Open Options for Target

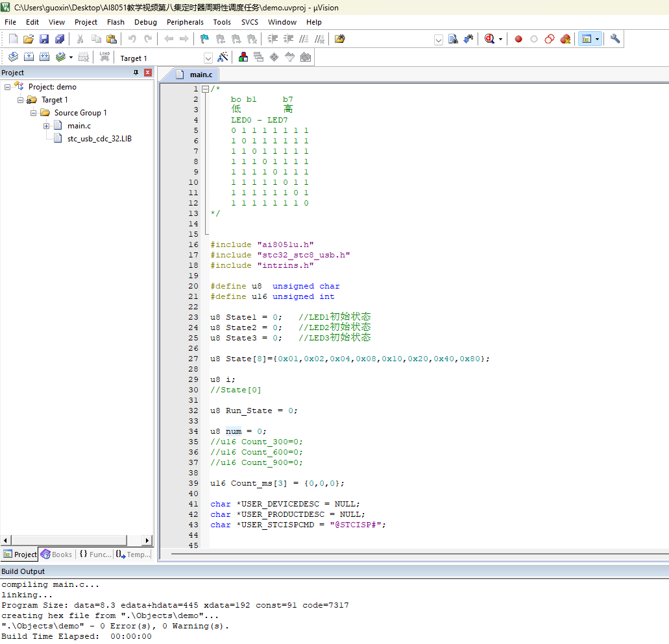click(223, 57)
